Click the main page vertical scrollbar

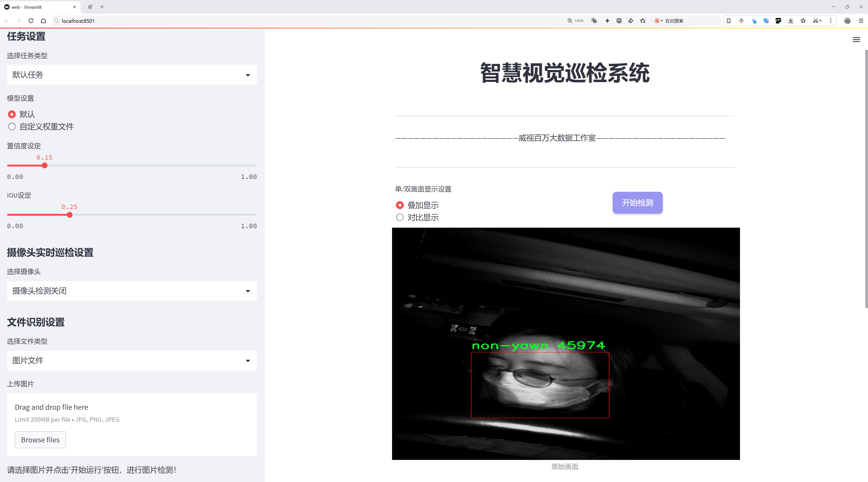point(866,179)
